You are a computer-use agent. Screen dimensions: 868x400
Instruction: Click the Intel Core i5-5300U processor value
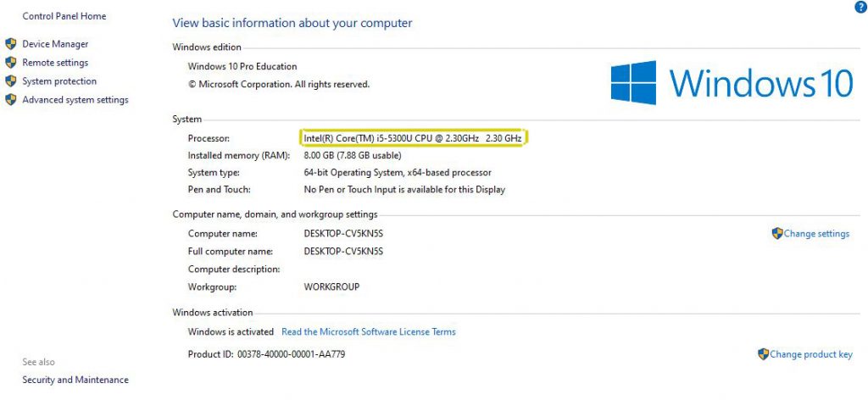413,138
